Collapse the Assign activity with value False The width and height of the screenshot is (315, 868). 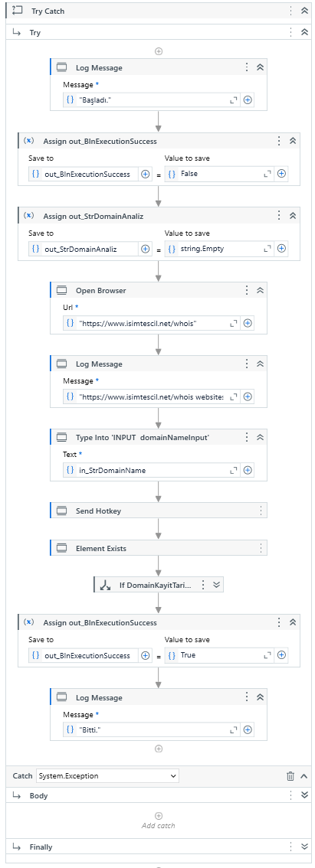(293, 141)
